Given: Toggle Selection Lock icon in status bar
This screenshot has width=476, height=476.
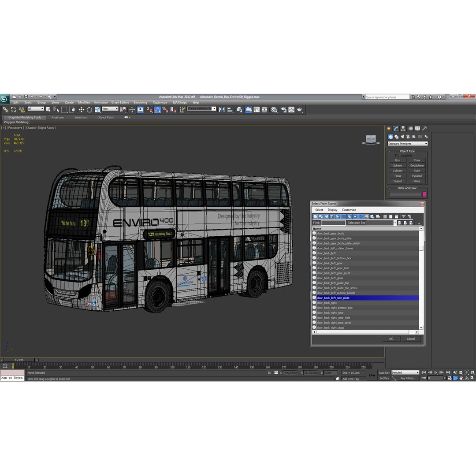Looking at the screenshot, I should (x=269, y=372).
